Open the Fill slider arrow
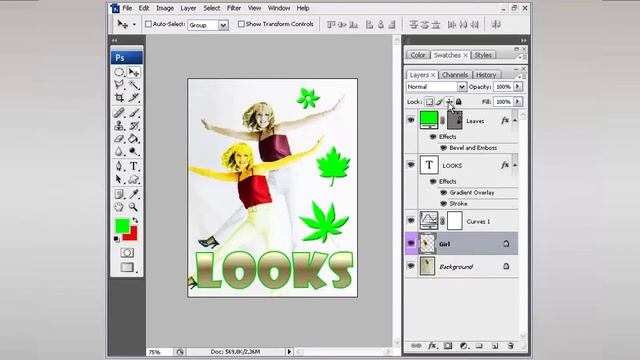 [518, 102]
